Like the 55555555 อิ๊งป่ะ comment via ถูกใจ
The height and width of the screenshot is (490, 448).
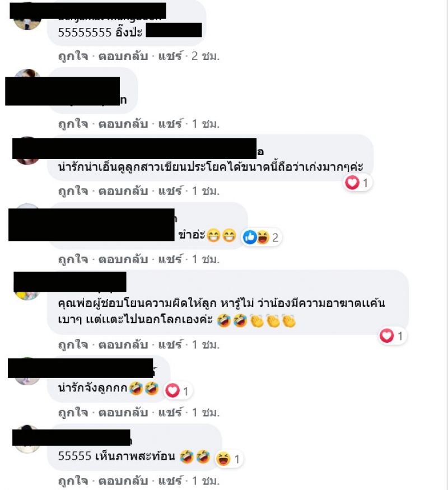pos(73,56)
